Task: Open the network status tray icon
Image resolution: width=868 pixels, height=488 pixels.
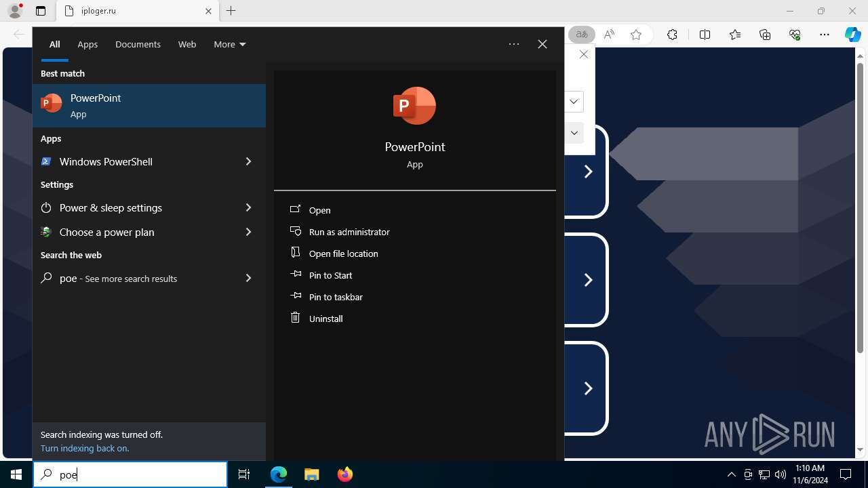Action: coord(764,474)
